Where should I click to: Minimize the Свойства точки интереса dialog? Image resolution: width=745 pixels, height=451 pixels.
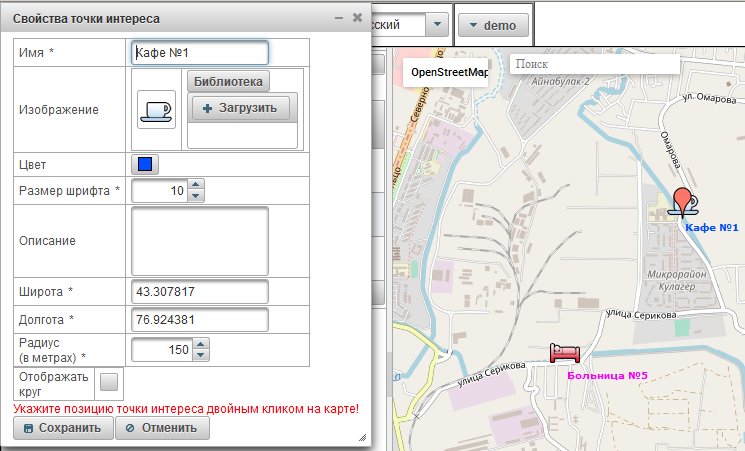(340, 18)
